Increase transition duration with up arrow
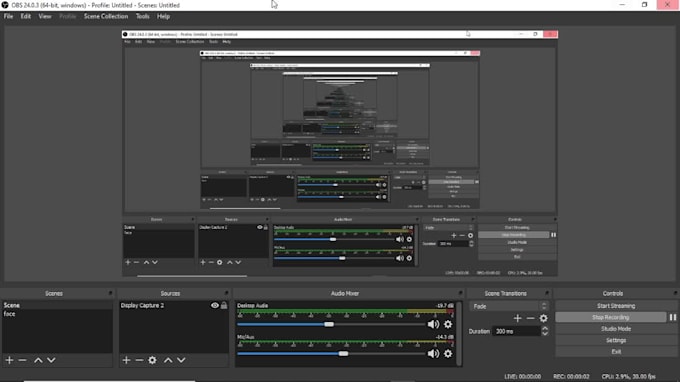The height and width of the screenshot is (382, 680). click(x=545, y=329)
